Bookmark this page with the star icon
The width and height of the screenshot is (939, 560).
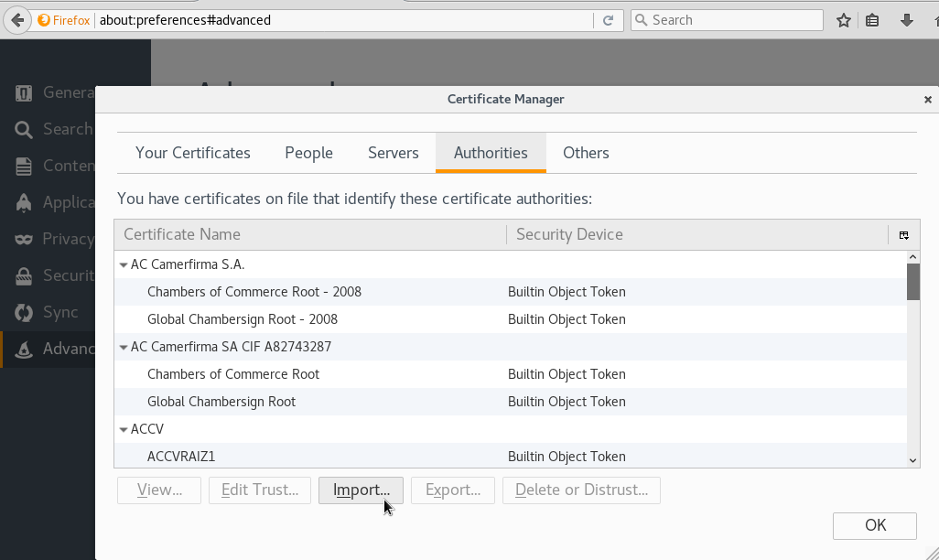(844, 20)
